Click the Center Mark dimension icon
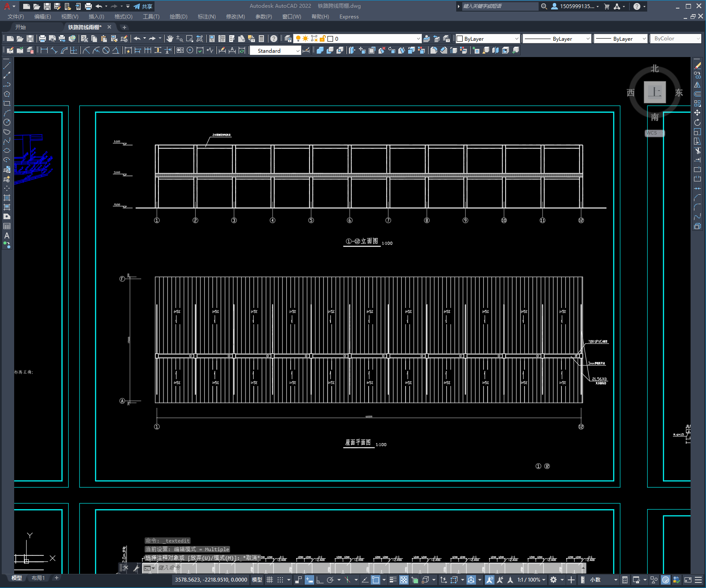The height and width of the screenshot is (588, 706). [190, 50]
